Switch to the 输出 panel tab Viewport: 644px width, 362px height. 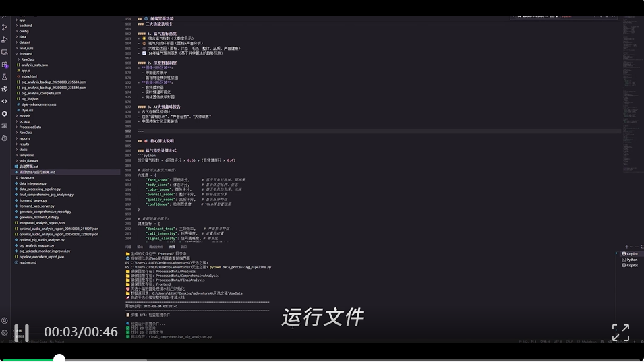click(140, 247)
